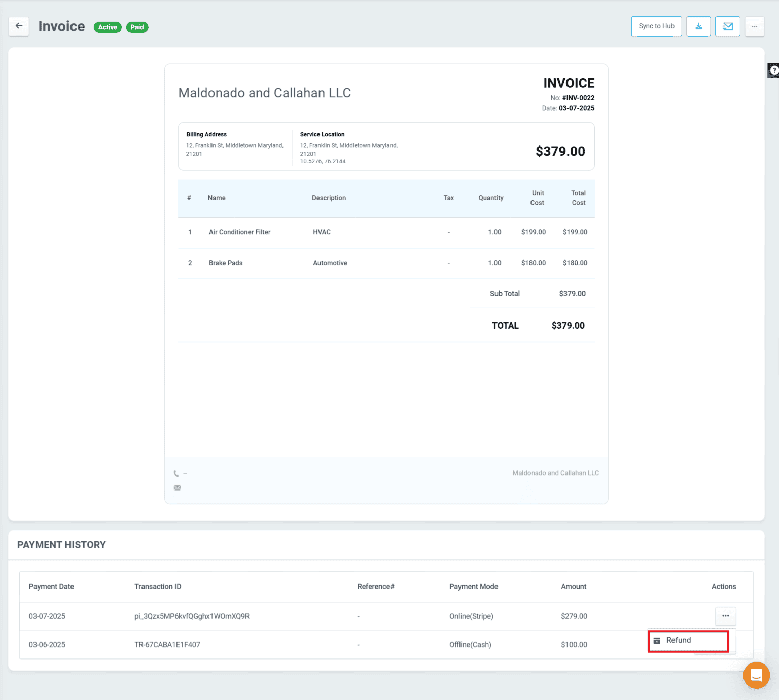Click the Maldonado and Callahan LLC heading
779x700 pixels.
tap(264, 93)
